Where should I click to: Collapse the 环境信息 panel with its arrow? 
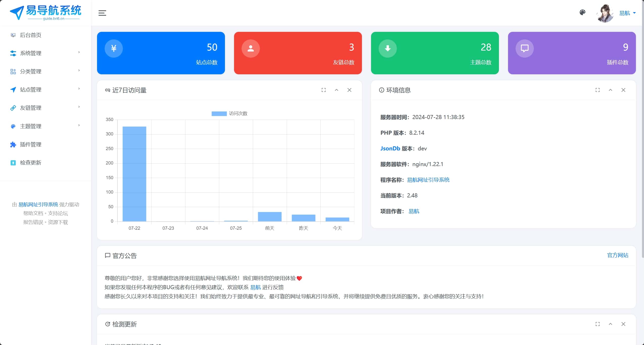tap(611, 90)
